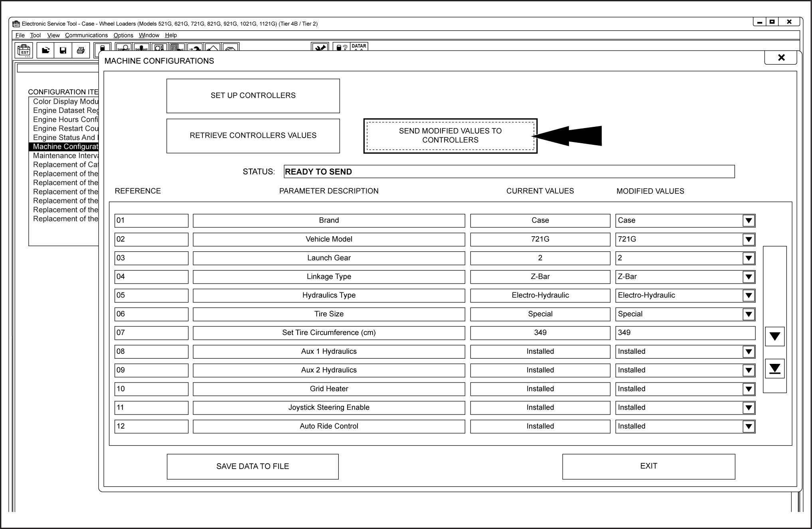Click Grid Heater parameter description cell
Screen dimensions: 812x529
point(329,389)
